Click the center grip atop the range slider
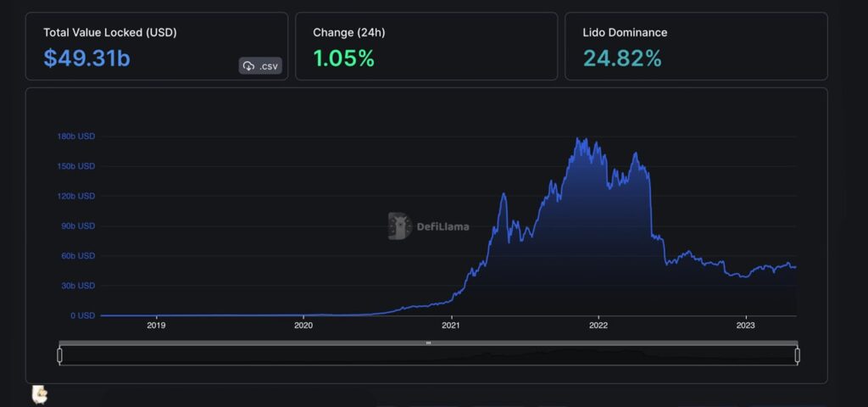 [x=428, y=343]
